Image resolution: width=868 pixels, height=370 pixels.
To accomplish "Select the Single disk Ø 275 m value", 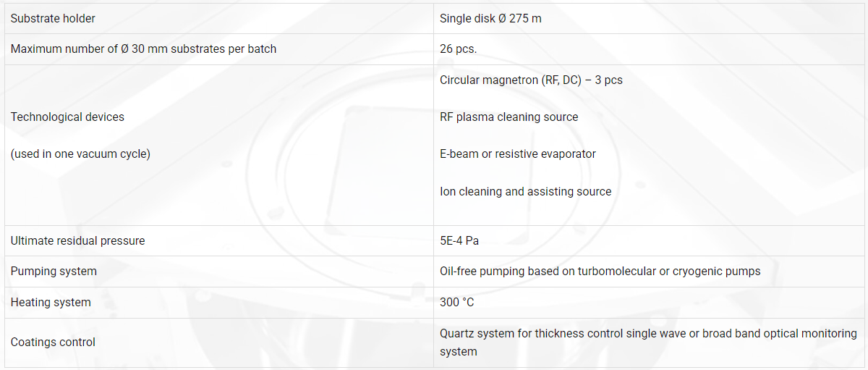I will tap(490, 18).
